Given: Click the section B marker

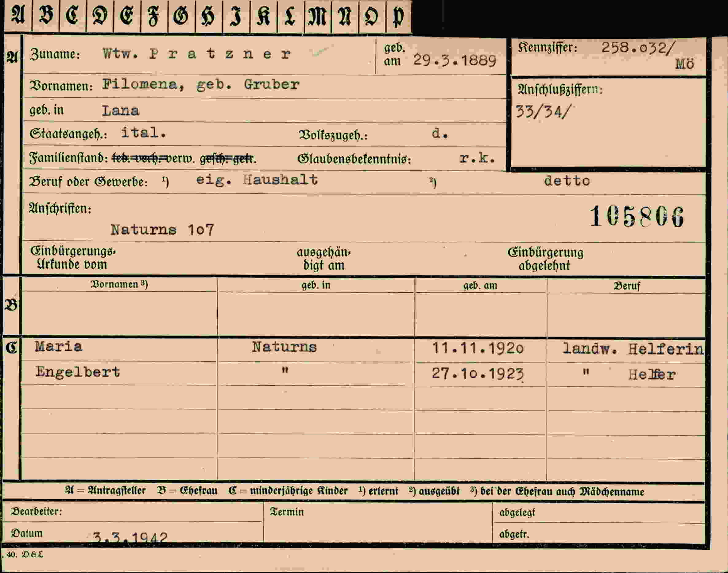Looking at the screenshot, I should (x=11, y=305).
